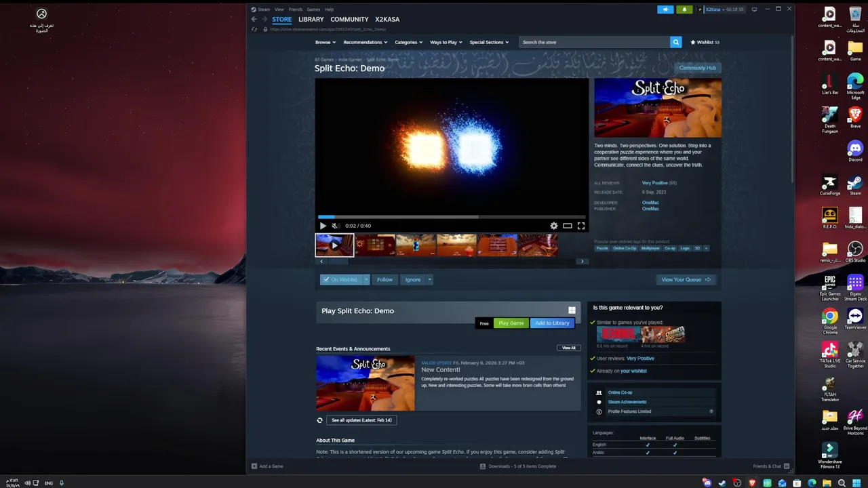
Task: Open Discord desktop shortcut
Action: pos(855,150)
